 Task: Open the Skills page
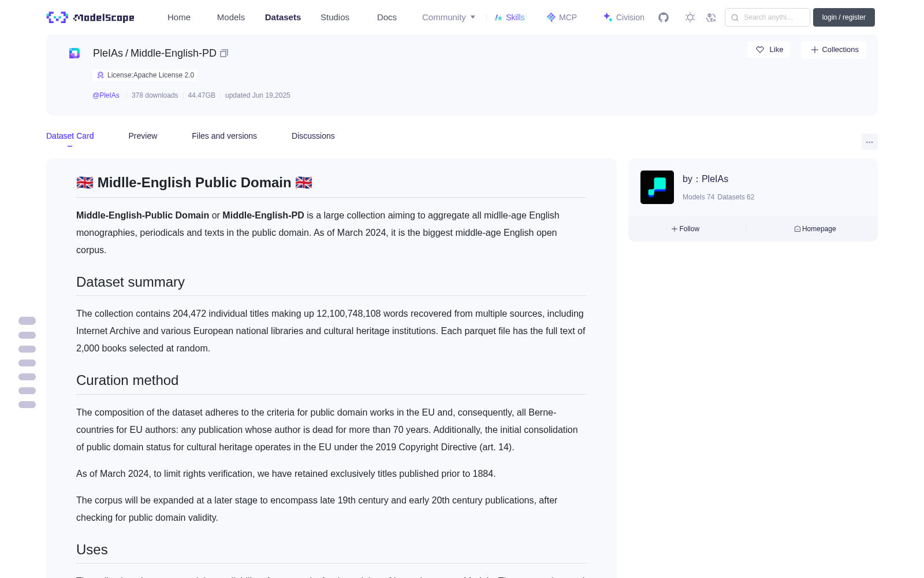point(510,17)
